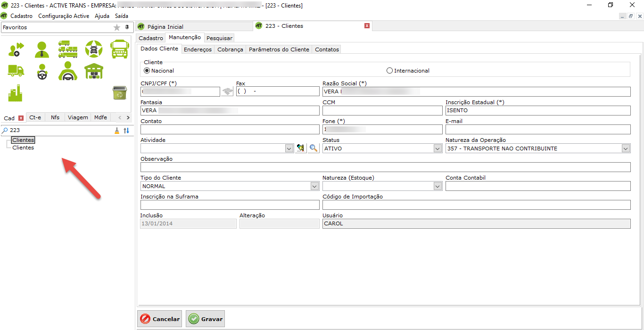Switch to the Endereços tab
This screenshot has height=330, width=644.
tap(198, 49)
